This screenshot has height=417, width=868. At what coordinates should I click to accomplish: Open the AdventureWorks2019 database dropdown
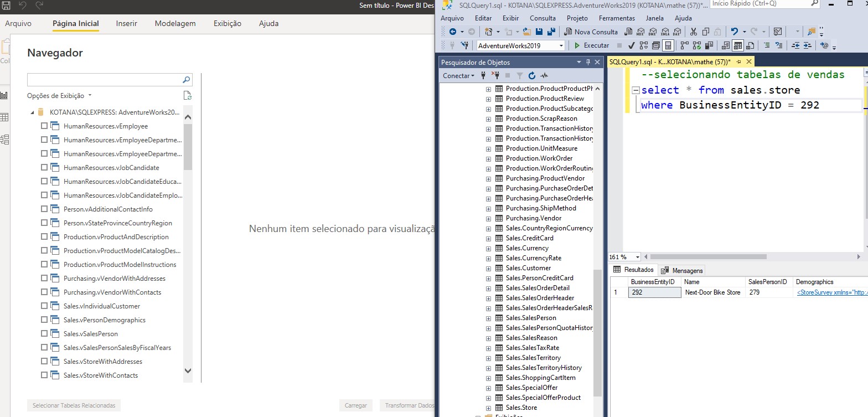pyautogui.click(x=561, y=45)
